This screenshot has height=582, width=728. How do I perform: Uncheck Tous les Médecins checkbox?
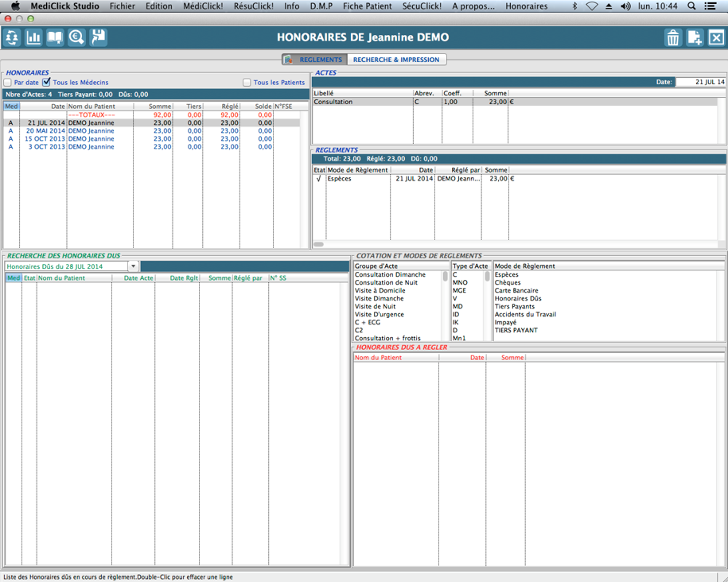click(x=46, y=82)
